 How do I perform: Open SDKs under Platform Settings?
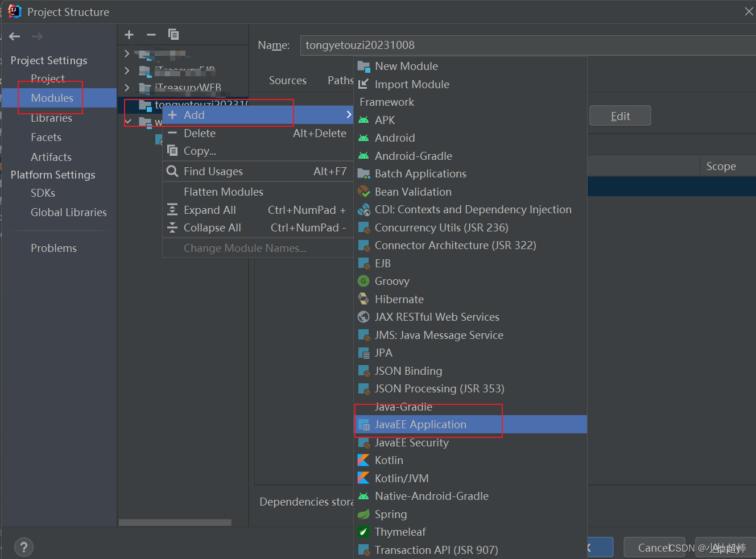[x=43, y=193]
